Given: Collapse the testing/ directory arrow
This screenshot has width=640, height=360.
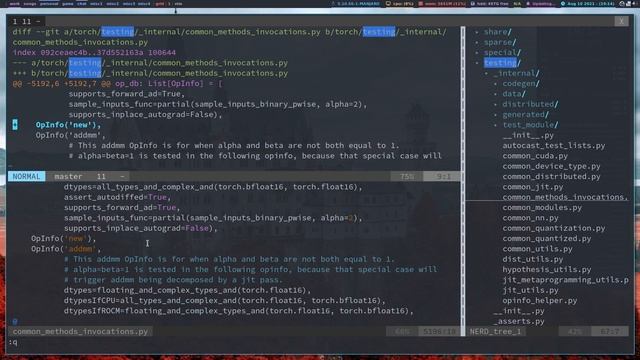Looking at the screenshot, I should pyautogui.click(x=476, y=63).
